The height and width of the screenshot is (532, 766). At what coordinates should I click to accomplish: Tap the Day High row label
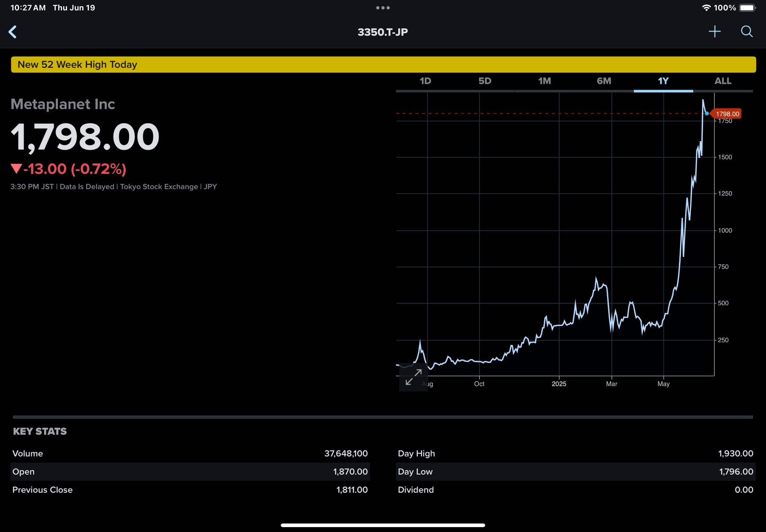[x=416, y=453]
